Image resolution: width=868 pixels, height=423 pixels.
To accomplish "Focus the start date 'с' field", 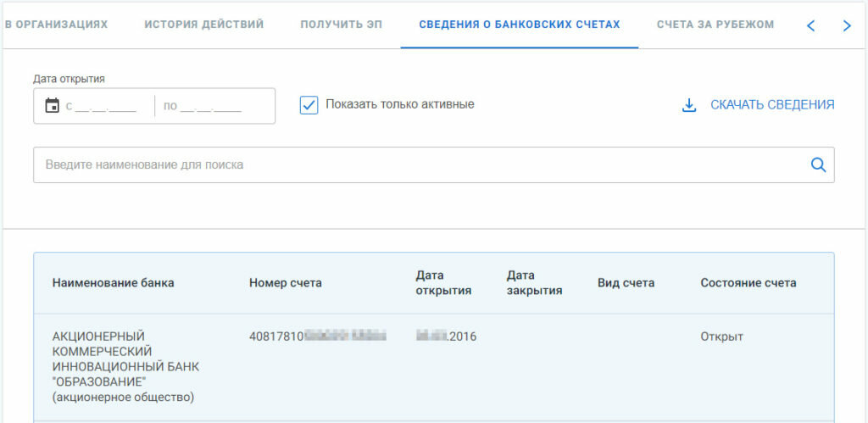I will click(105, 107).
